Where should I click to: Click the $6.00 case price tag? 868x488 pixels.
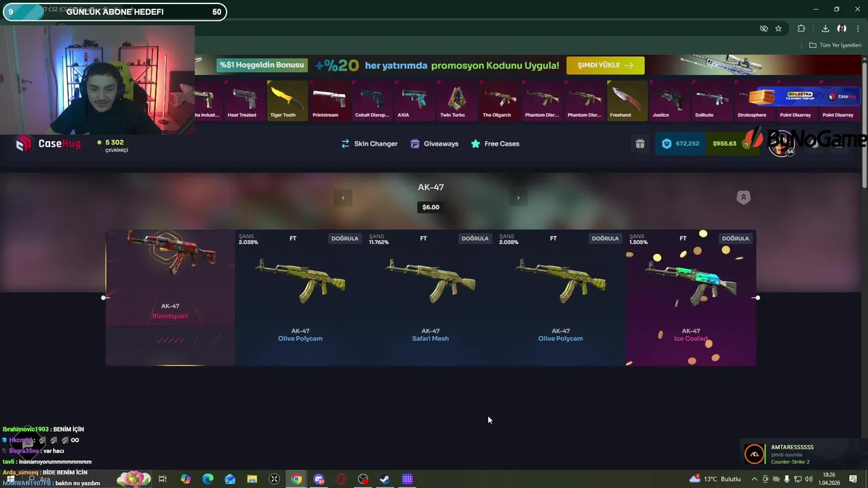(431, 207)
